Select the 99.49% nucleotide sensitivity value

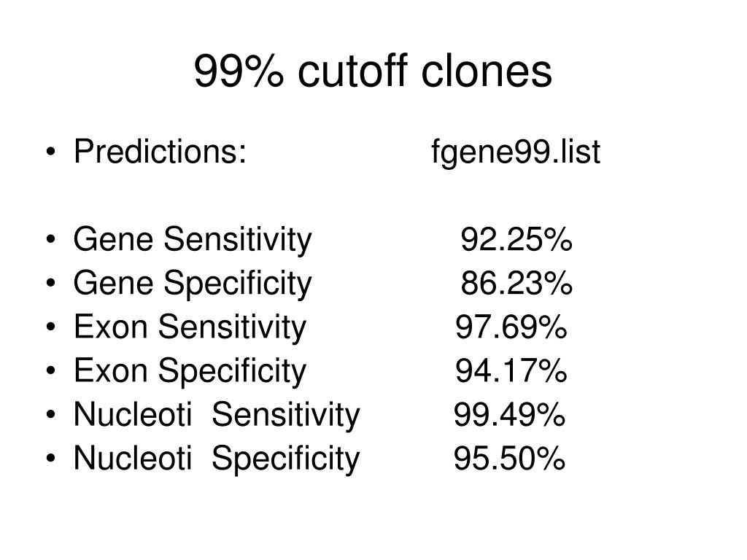[509, 415]
